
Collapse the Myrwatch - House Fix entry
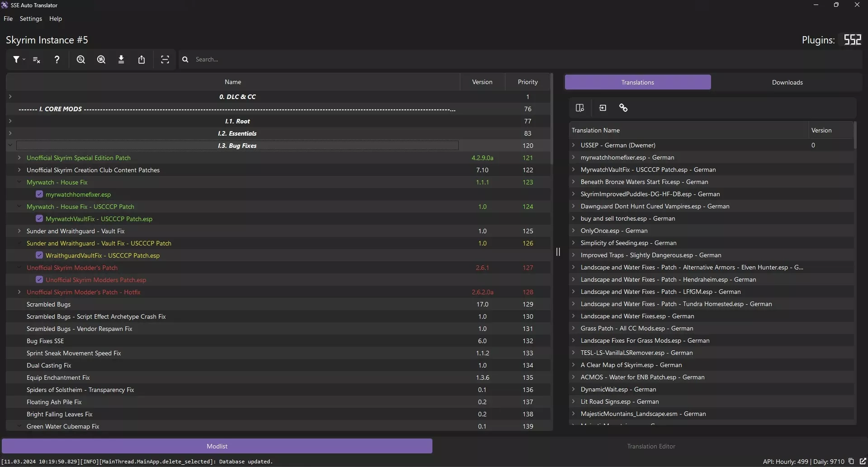click(x=19, y=182)
